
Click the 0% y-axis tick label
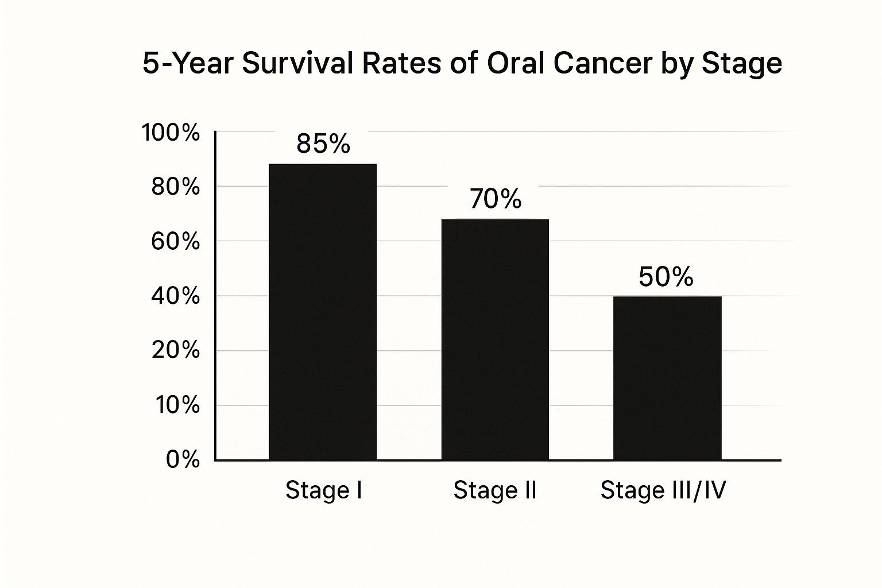click(183, 460)
